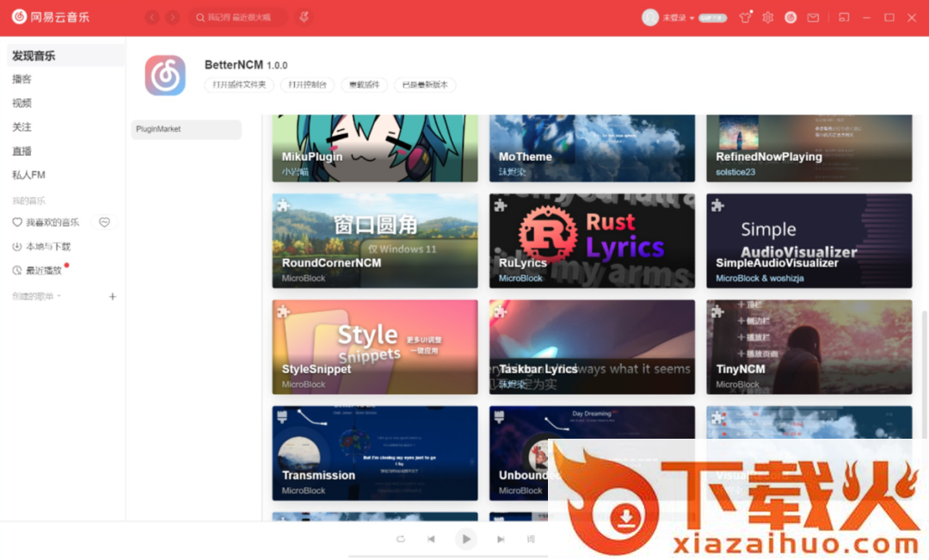
Task: Open the TinyNCM plugin card
Action: point(809,347)
